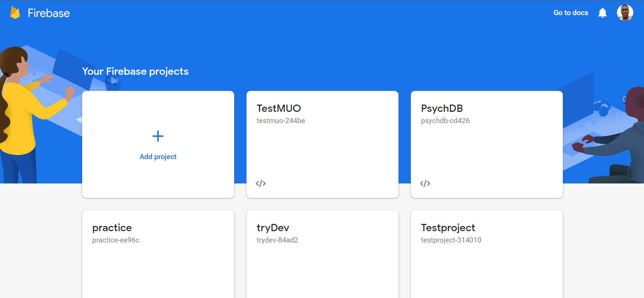Click the web app icon on TestMUO card
This screenshot has height=298, width=644.
tap(261, 183)
